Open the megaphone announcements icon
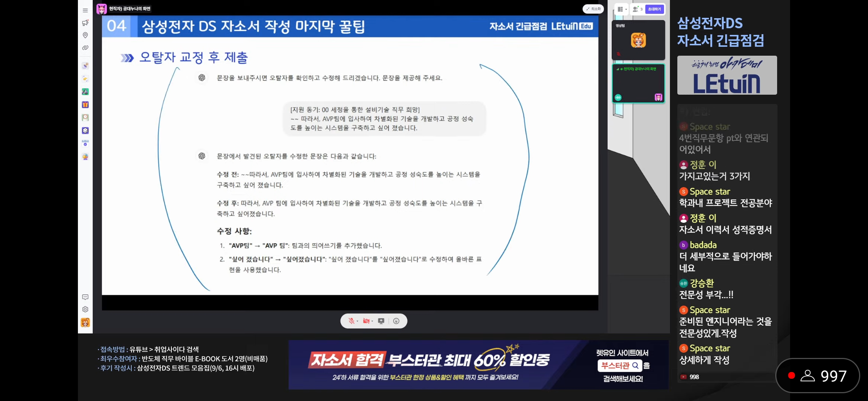Screen dimensions: 868x401 click(85, 23)
